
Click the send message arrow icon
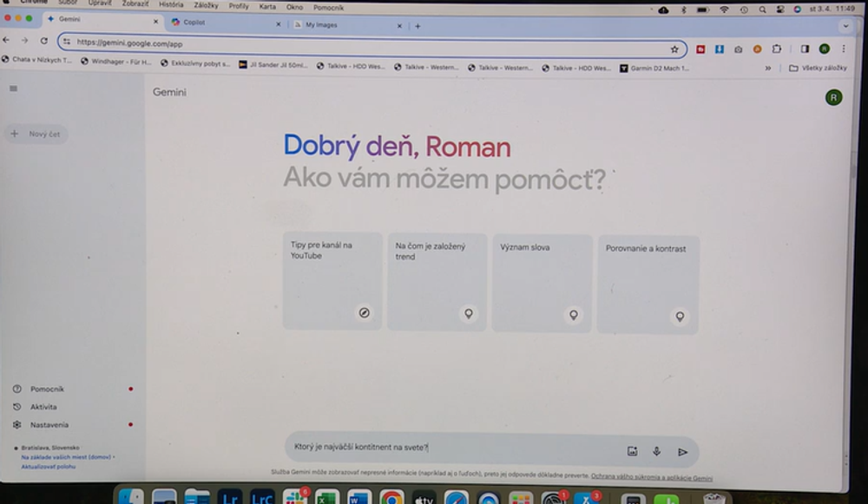(x=682, y=451)
